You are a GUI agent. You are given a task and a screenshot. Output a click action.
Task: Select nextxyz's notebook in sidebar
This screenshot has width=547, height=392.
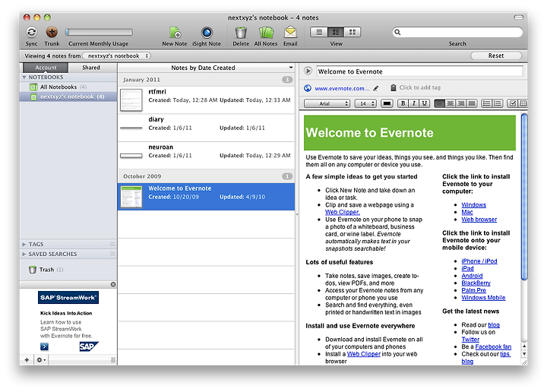pos(68,96)
